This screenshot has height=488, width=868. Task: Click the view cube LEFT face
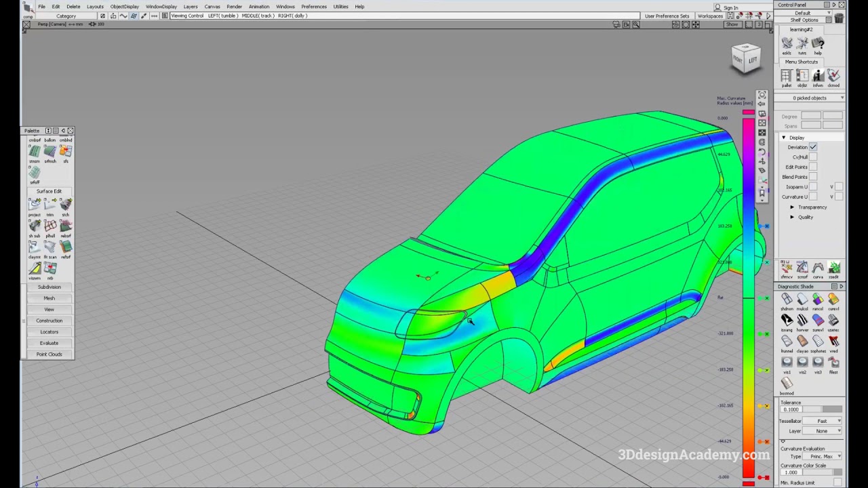(752, 60)
